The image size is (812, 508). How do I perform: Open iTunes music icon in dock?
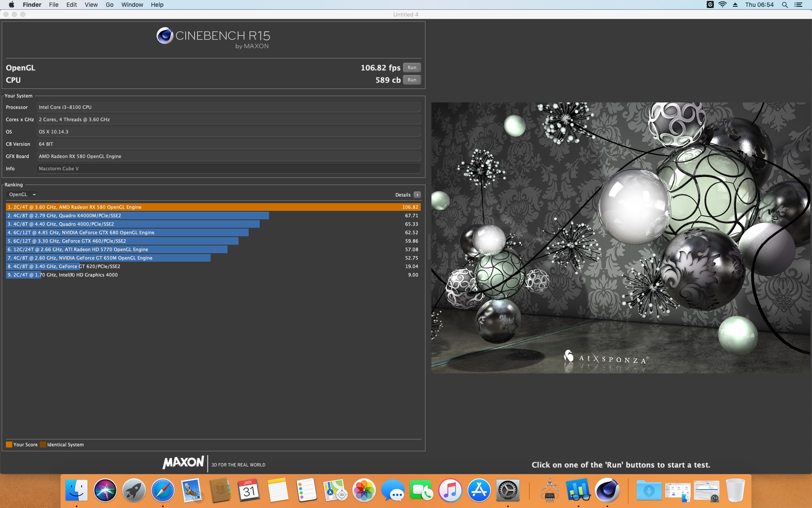(450, 490)
